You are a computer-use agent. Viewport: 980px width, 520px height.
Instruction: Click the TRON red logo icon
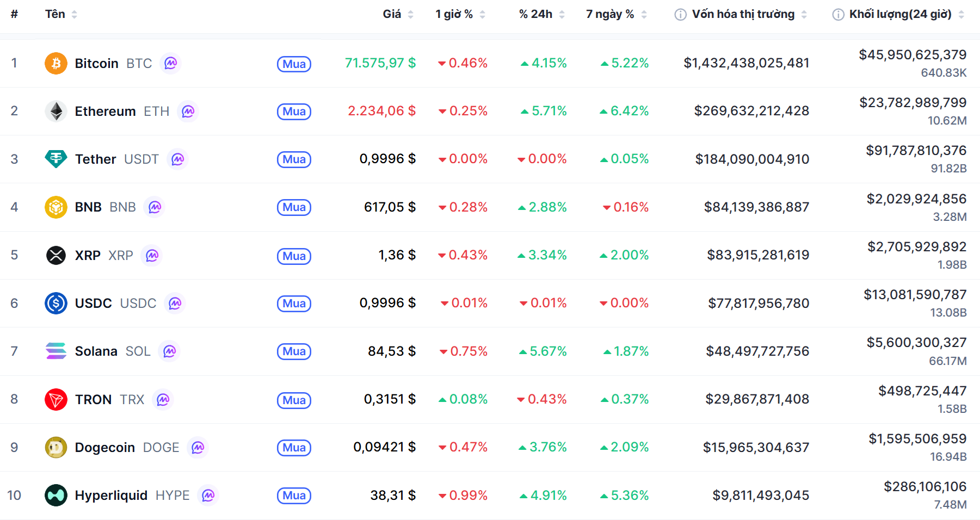56,400
